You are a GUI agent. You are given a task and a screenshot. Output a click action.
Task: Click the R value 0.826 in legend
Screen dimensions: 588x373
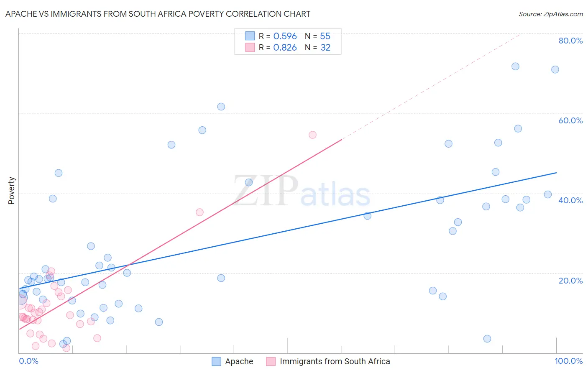pos(285,47)
